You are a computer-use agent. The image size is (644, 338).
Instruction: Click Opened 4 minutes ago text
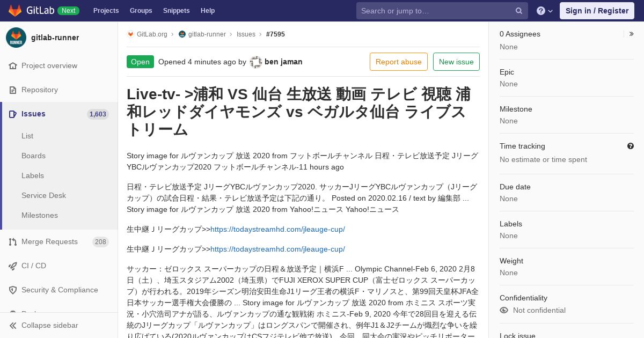click(197, 62)
